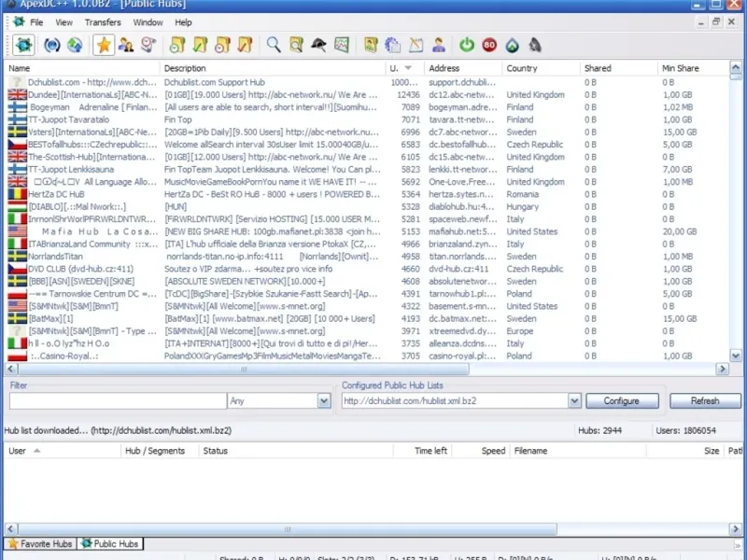Click the Configure button
This screenshot has width=747, height=560.
(622, 401)
